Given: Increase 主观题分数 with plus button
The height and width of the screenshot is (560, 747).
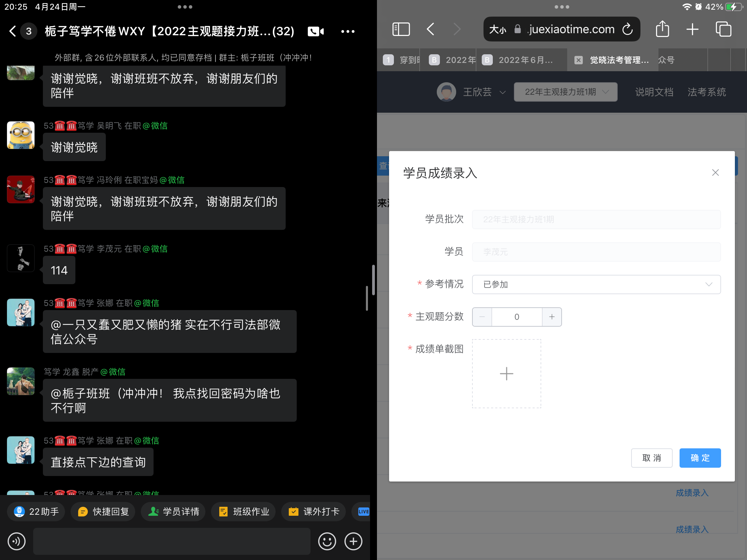Looking at the screenshot, I should pyautogui.click(x=552, y=317).
